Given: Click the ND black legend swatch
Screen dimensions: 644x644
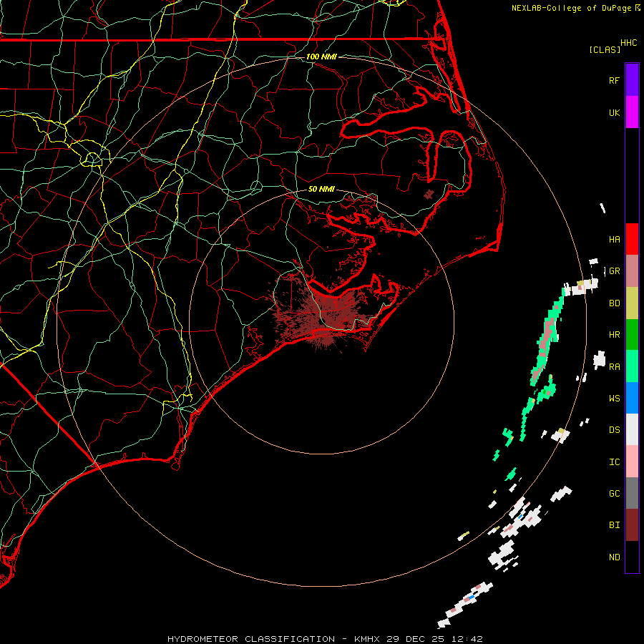Looking at the screenshot, I should [x=632, y=557].
